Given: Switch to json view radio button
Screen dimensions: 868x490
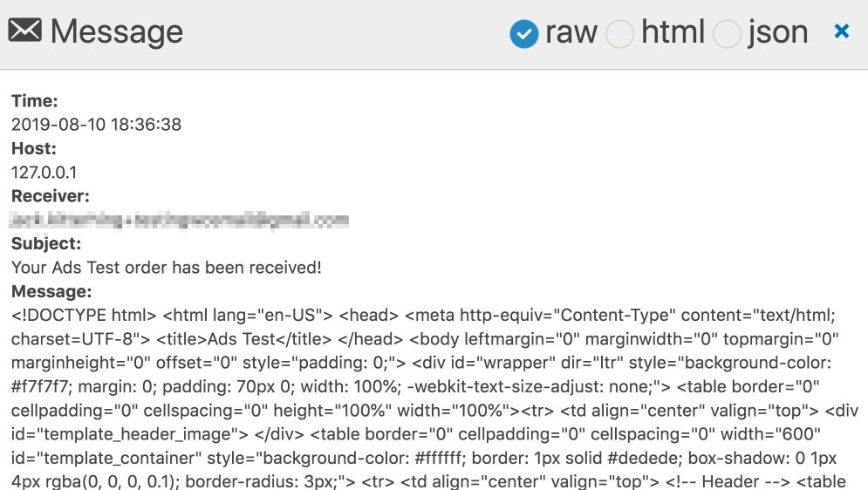Looking at the screenshot, I should pos(727,34).
